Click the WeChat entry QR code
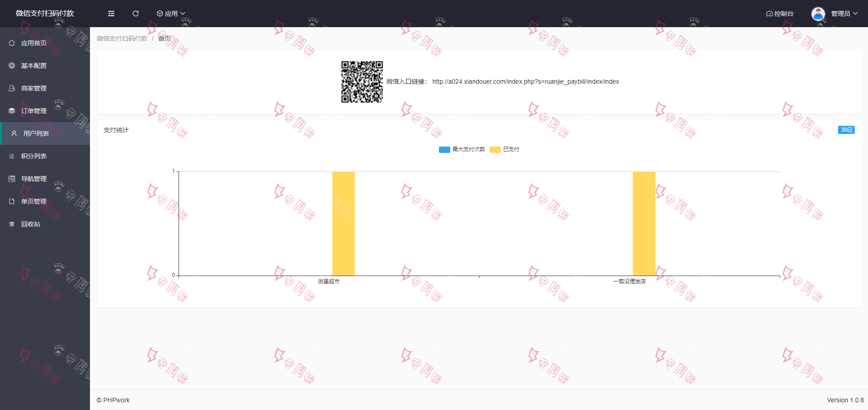Image resolution: width=868 pixels, height=410 pixels. click(x=362, y=82)
